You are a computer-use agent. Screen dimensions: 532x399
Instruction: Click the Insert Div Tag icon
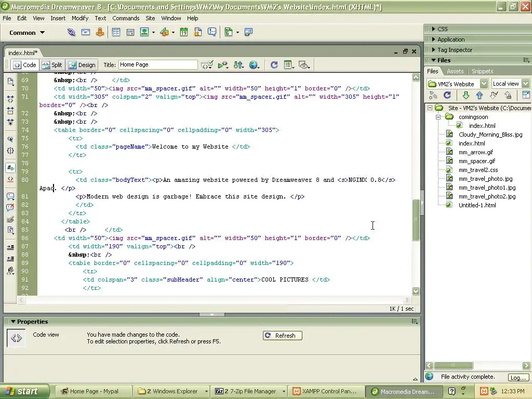[x=130, y=32]
